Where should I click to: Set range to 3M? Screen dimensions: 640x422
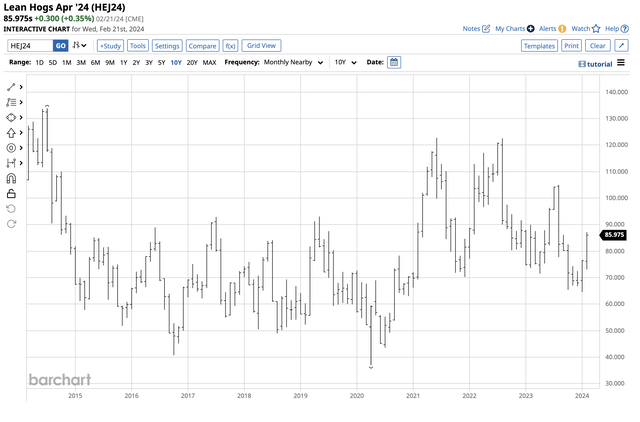click(x=81, y=62)
